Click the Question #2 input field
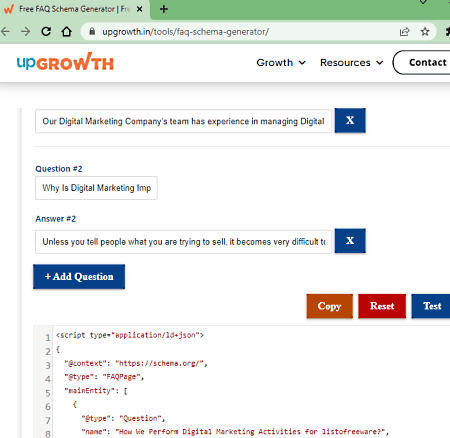This screenshot has width=450, height=438. pyautogui.click(x=96, y=188)
